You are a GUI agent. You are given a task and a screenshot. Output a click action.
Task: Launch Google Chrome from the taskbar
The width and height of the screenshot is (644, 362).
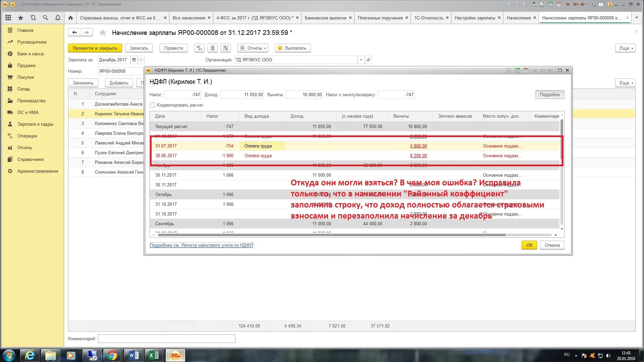[112, 355]
